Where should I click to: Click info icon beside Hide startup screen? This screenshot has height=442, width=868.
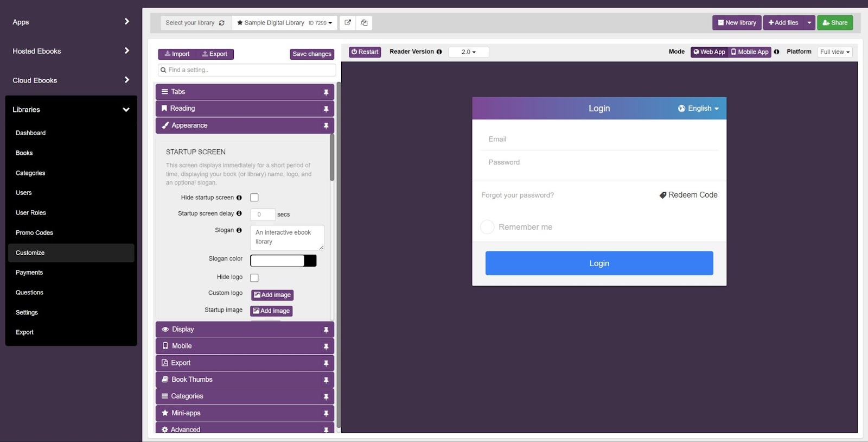[239, 198]
